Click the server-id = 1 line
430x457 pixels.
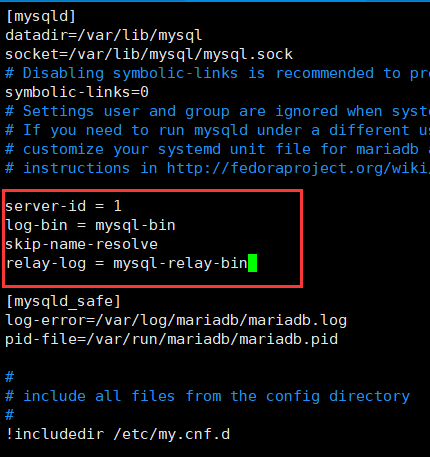(x=63, y=206)
